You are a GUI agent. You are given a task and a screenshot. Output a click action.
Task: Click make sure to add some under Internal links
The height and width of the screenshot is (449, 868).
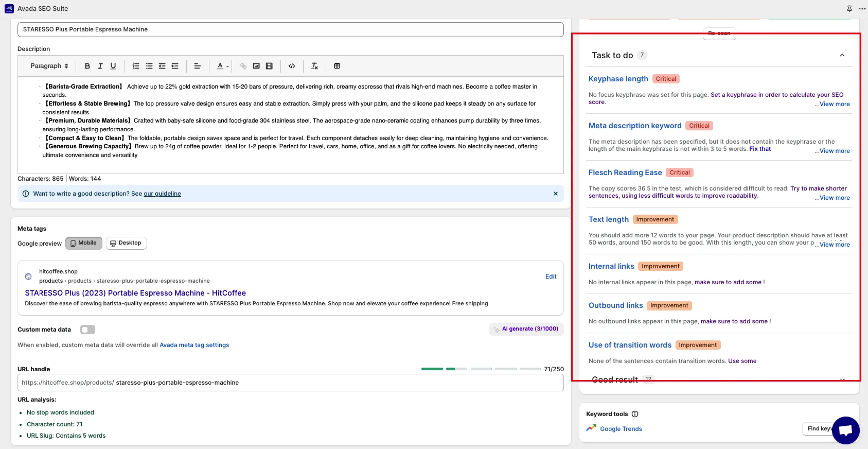[x=728, y=282]
